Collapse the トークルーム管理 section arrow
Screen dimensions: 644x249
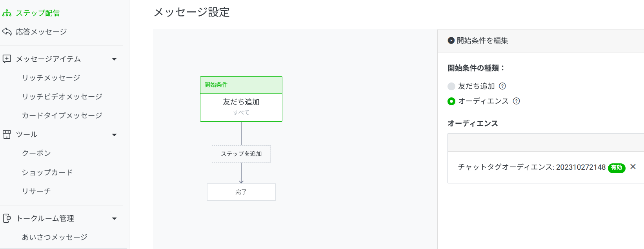coord(115,219)
